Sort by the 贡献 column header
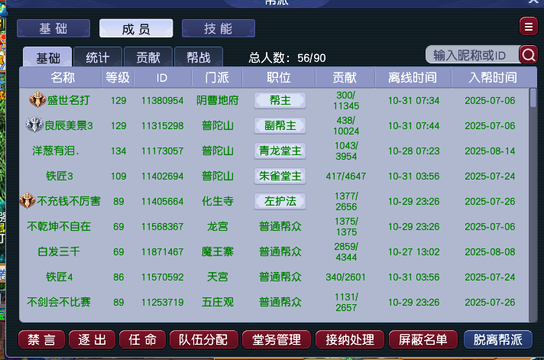This screenshot has height=360, width=544. [345, 77]
